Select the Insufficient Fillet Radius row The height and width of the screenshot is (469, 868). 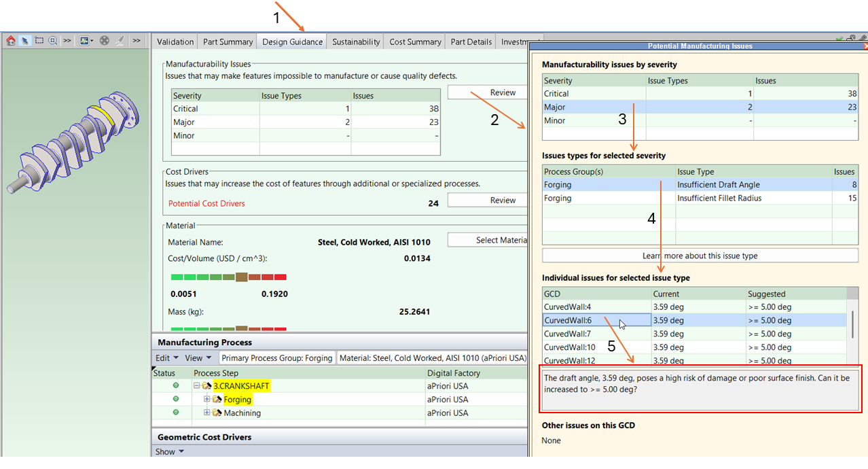(719, 198)
